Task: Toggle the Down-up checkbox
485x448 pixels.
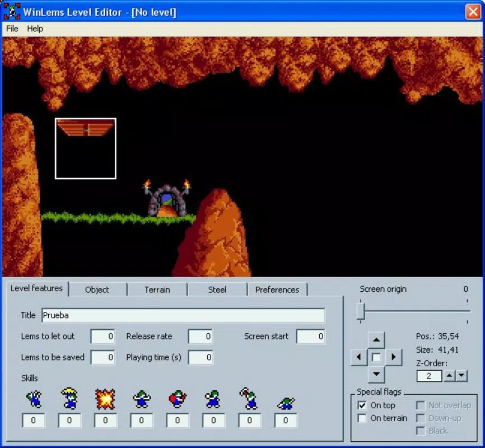Action: pyautogui.click(x=421, y=418)
